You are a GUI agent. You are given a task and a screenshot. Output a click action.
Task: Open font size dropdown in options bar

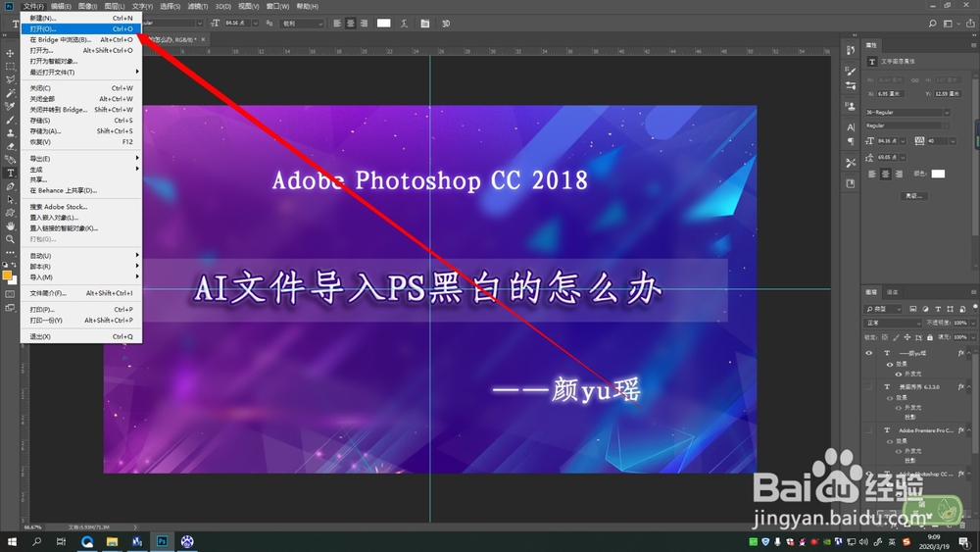pos(256,24)
